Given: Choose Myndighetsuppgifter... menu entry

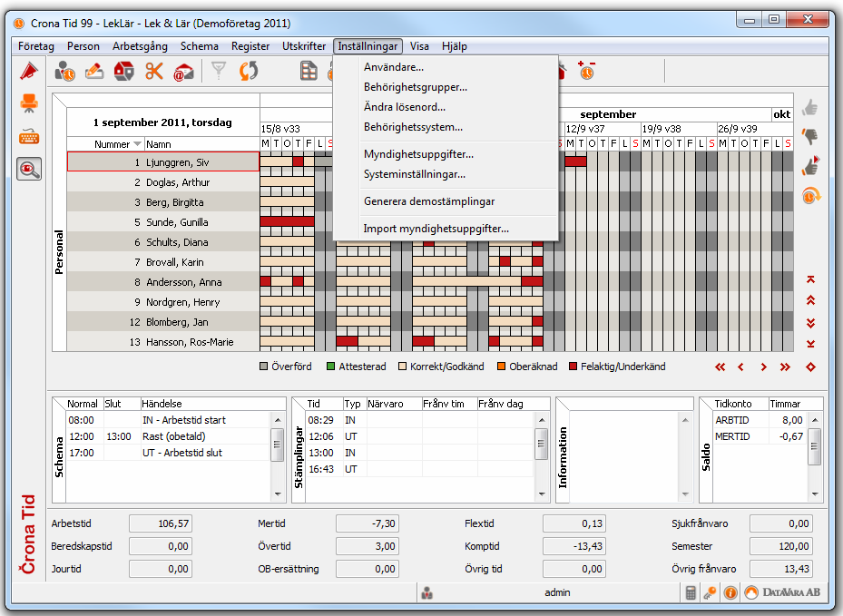Looking at the screenshot, I should pos(446,154).
